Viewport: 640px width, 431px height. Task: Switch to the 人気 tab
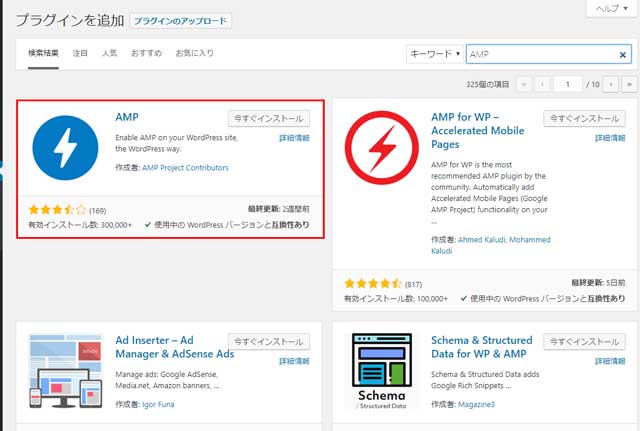coord(109,53)
